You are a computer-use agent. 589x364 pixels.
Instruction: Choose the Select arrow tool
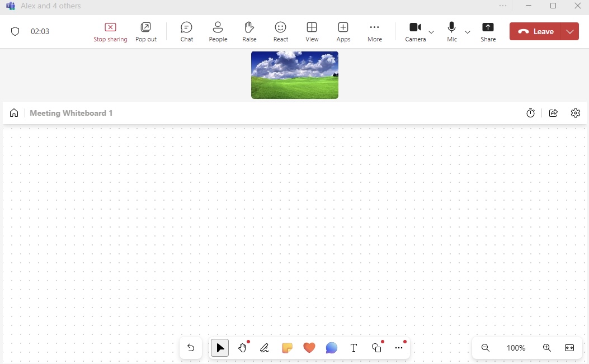coord(220,348)
